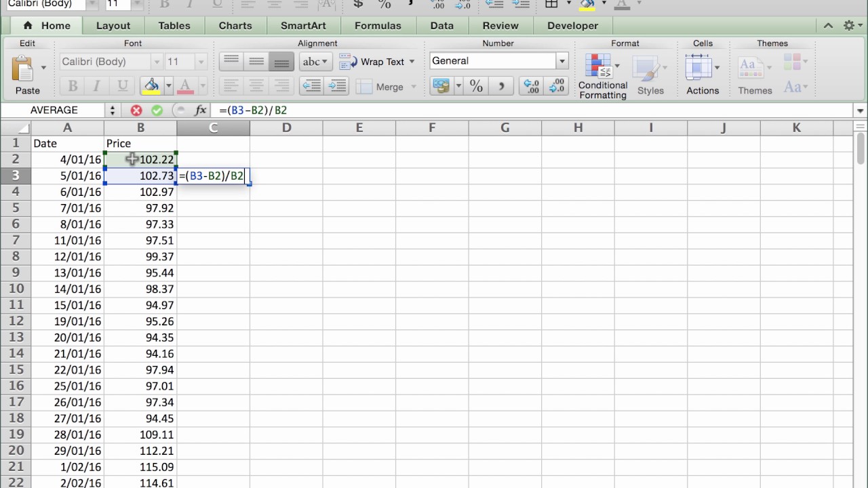The height and width of the screenshot is (488, 868).
Task: Switch to the Layout tab
Action: [113, 26]
